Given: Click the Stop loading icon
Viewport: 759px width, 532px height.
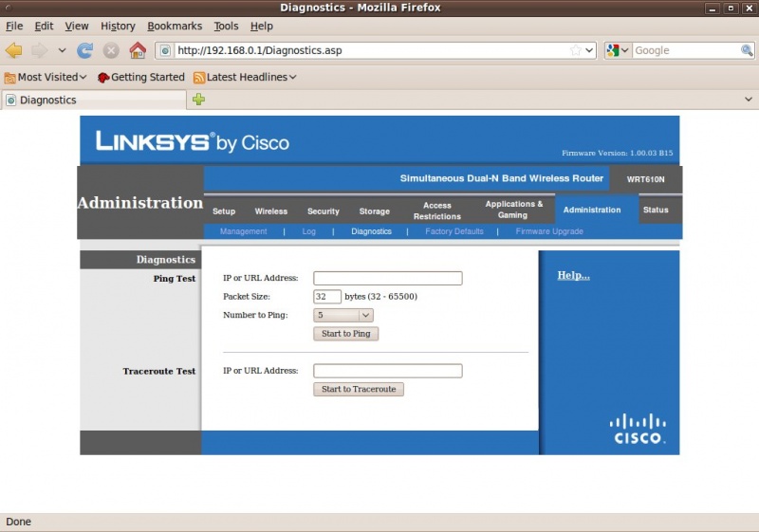Looking at the screenshot, I should [x=111, y=50].
